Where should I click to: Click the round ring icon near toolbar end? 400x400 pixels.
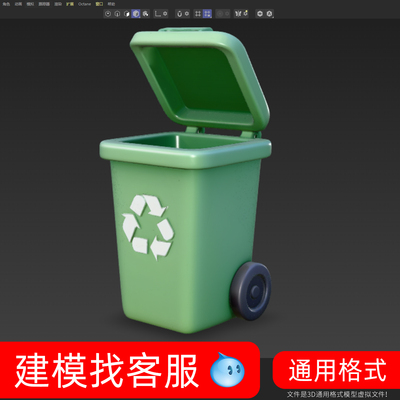tap(260, 14)
